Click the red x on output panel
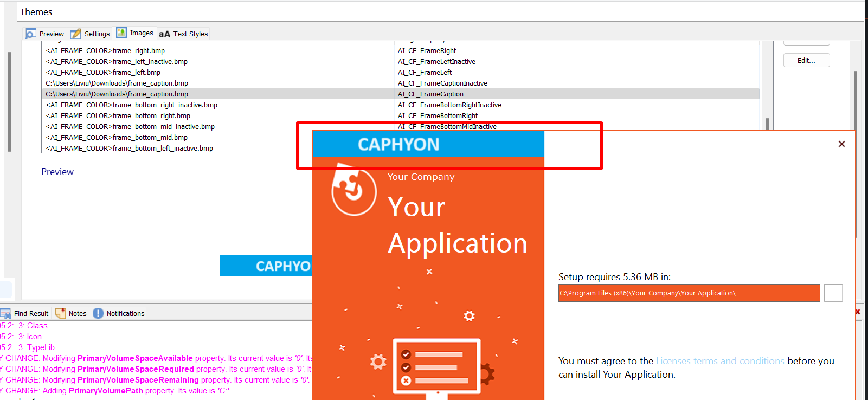 click(x=858, y=312)
